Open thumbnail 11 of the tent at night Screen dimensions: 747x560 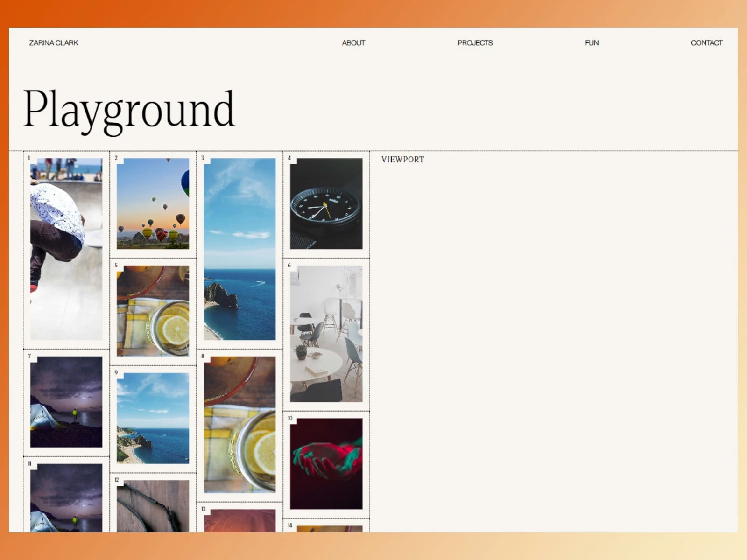(x=66, y=498)
